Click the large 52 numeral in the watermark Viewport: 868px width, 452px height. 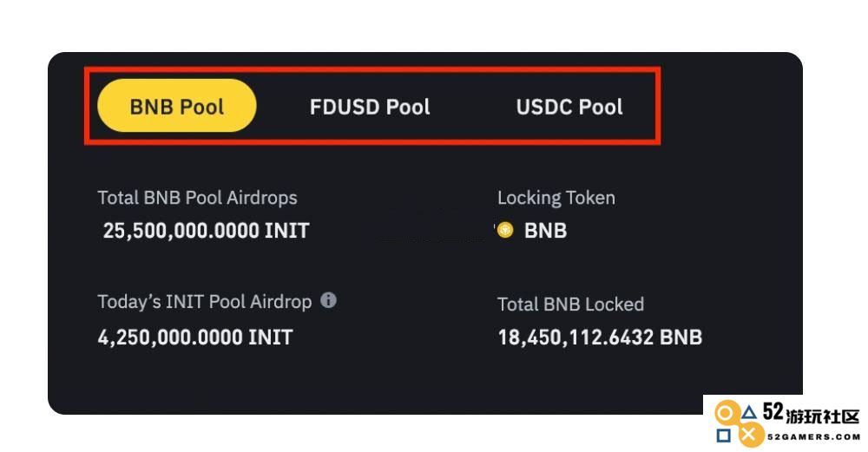773,411
